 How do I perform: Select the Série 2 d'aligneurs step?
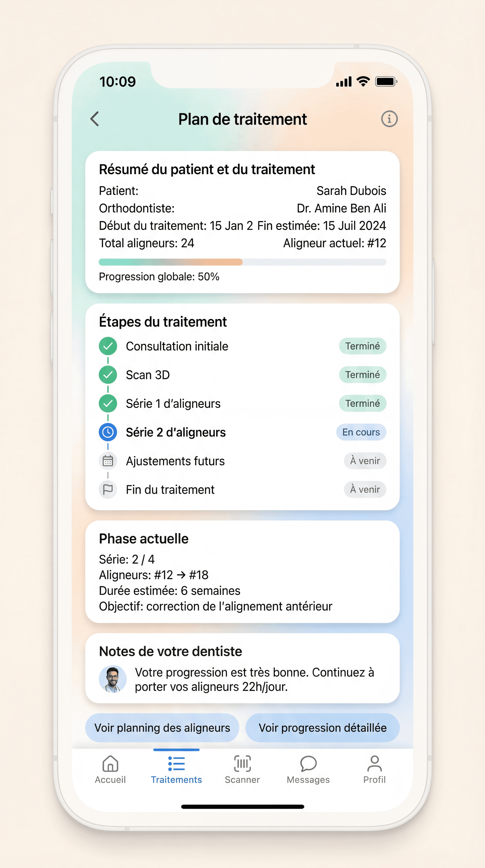pos(176,432)
